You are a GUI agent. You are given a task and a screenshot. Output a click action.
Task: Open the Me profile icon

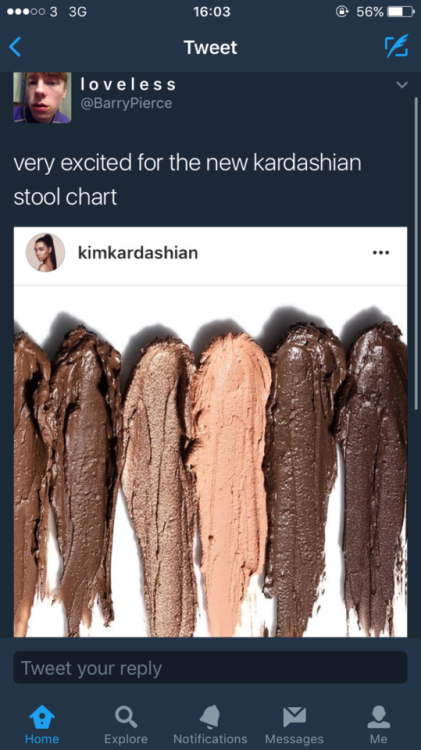tap(378, 717)
